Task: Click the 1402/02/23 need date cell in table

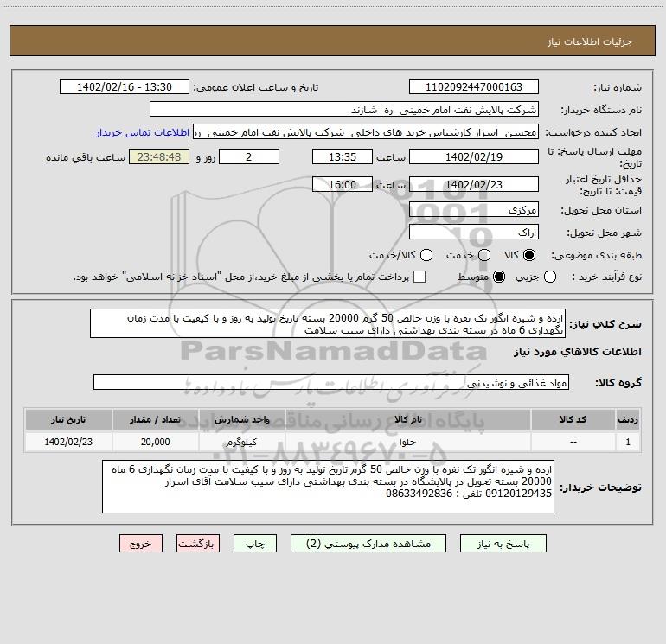Action: click(68, 442)
